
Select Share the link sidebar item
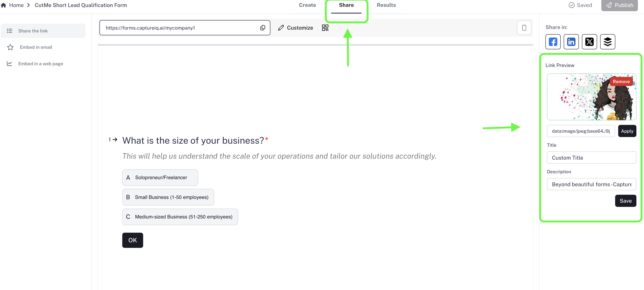point(33,31)
